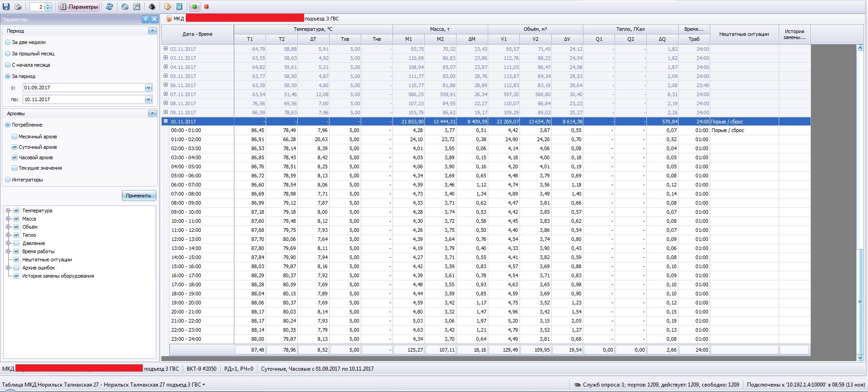Check the 'Давление' tree checkbox

click(x=16, y=243)
